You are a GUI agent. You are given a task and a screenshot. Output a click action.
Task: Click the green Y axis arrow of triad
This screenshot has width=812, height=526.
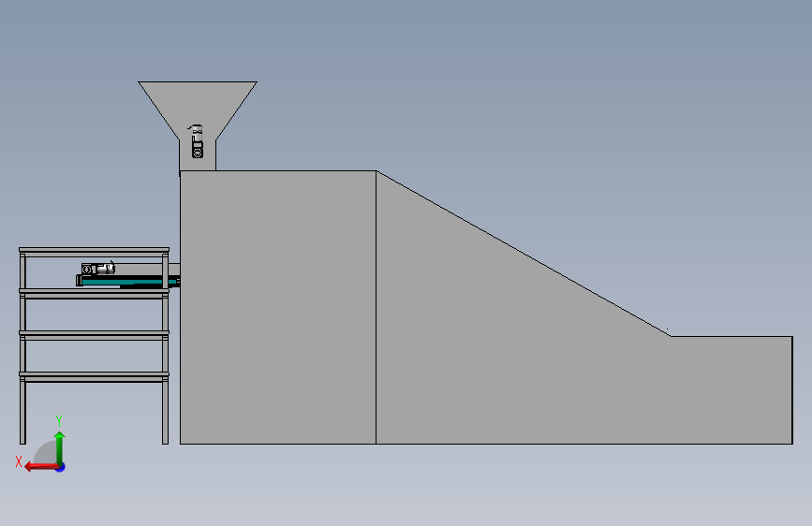pos(60,447)
